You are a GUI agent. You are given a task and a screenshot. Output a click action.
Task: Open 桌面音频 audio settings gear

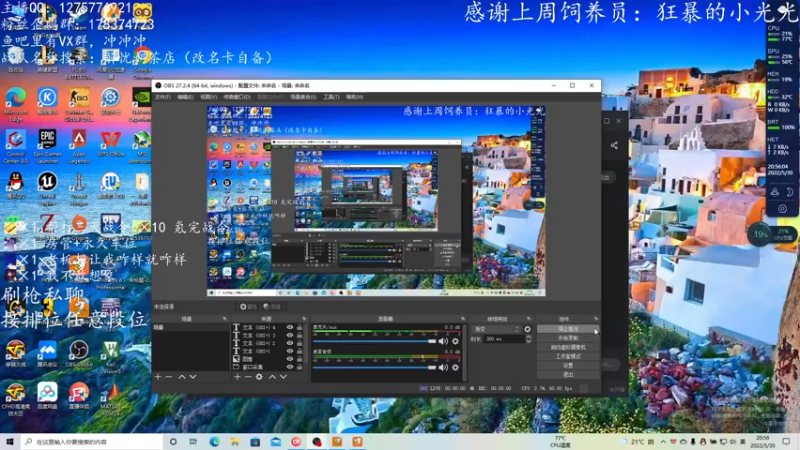point(455,367)
